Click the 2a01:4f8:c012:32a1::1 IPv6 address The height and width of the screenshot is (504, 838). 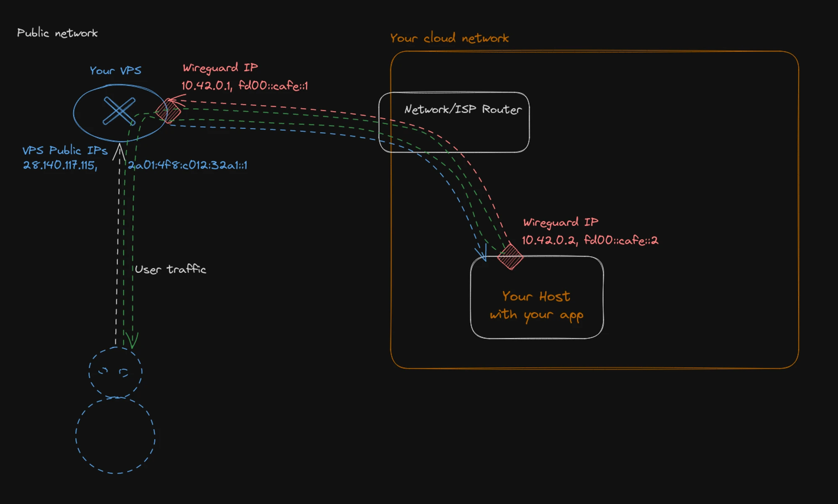pos(187,165)
